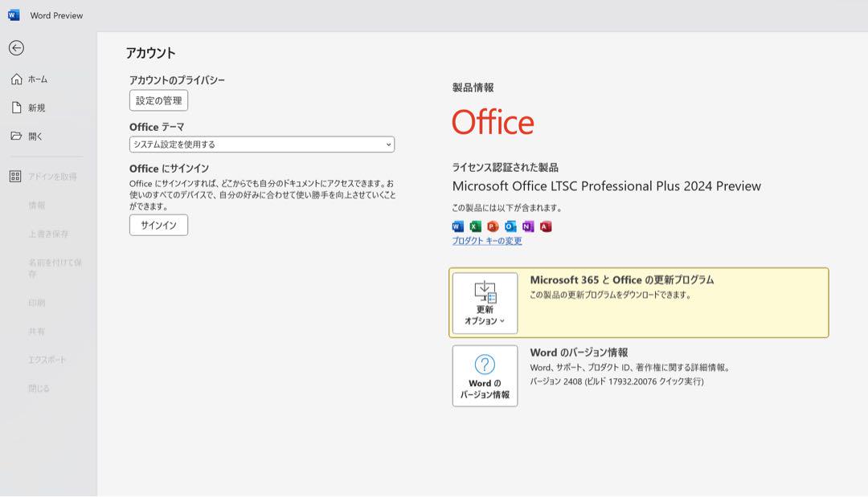868x497 pixels.
Task: Click the Word app icon under product list
Action: point(458,226)
